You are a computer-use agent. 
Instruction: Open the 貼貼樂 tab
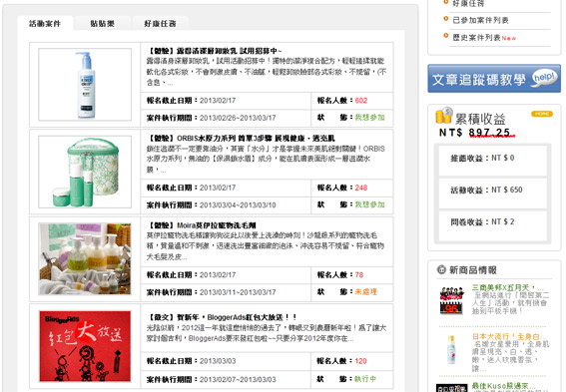click(103, 24)
